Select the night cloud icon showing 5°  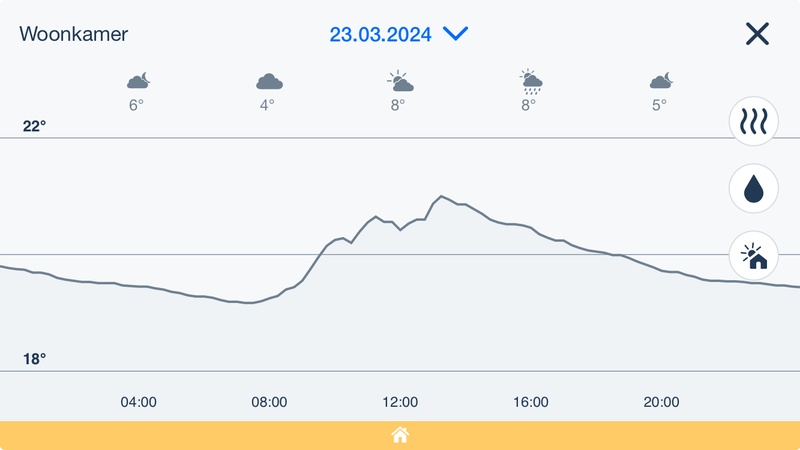(x=660, y=81)
